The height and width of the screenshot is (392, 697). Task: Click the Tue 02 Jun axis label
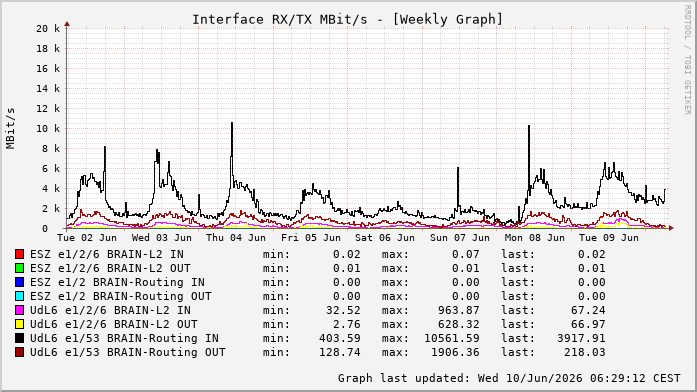87,238
